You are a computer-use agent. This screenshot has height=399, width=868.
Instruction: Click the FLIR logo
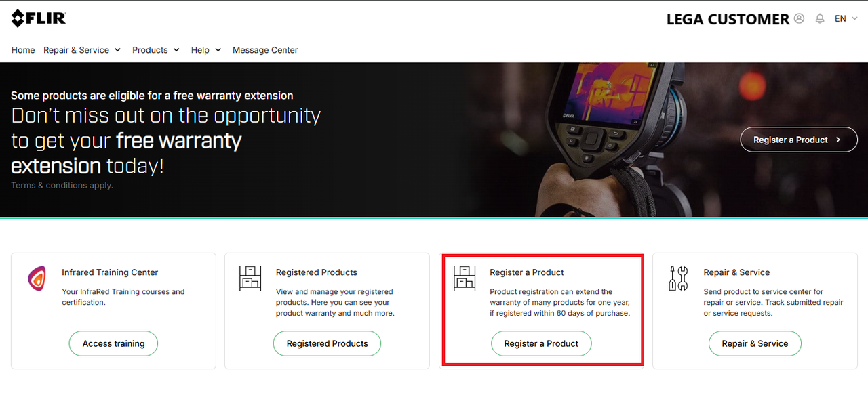(39, 18)
